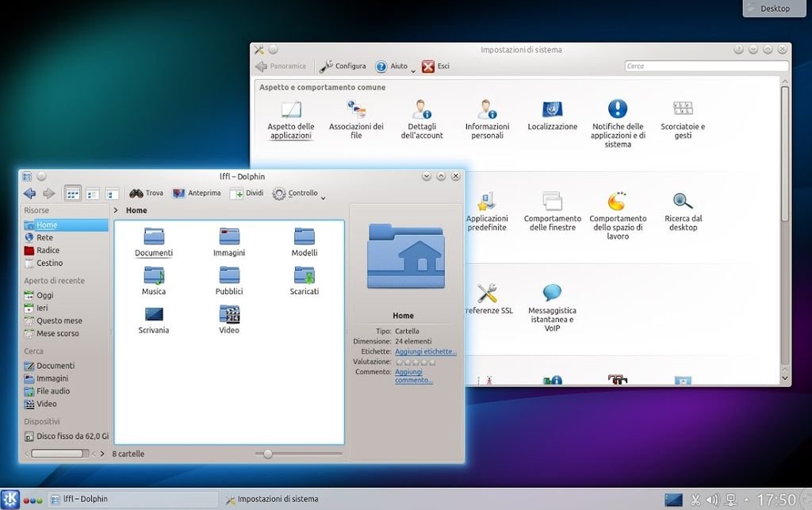Switch Dolphin to details view mode
The height and width of the screenshot is (510, 812).
click(112, 194)
